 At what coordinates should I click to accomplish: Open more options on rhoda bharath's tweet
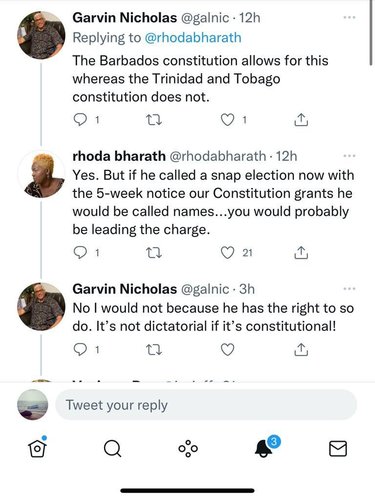(349, 156)
